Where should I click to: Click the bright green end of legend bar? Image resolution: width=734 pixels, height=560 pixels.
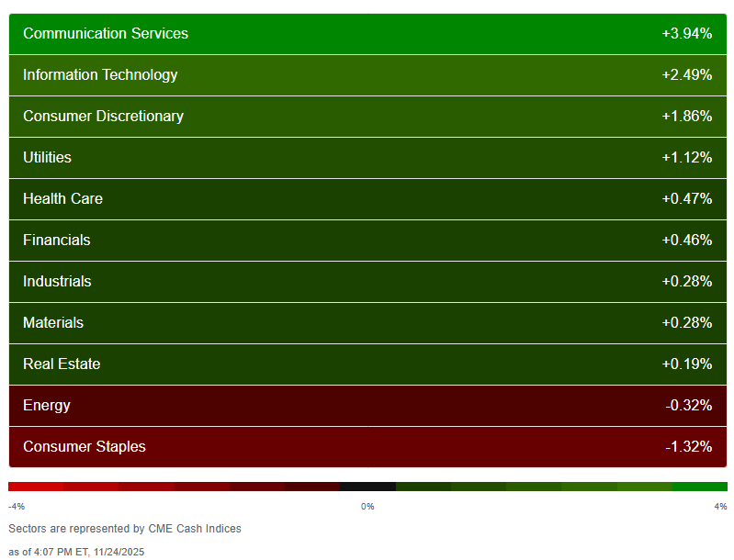click(x=700, y=487)
